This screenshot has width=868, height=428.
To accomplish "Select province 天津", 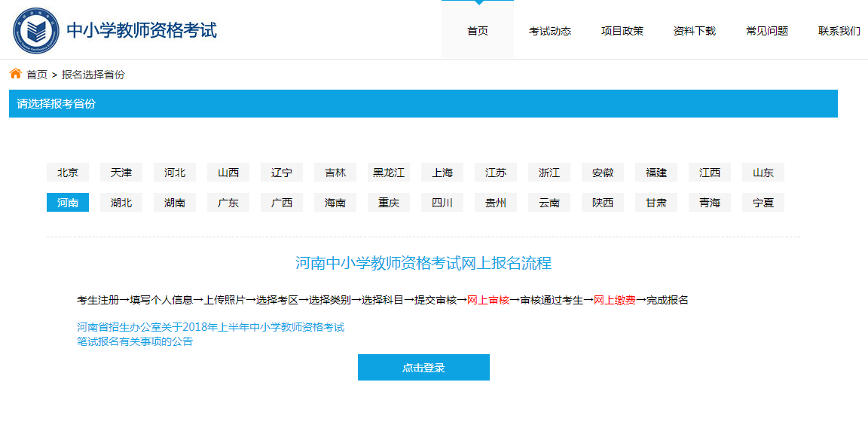I will 121,173.
